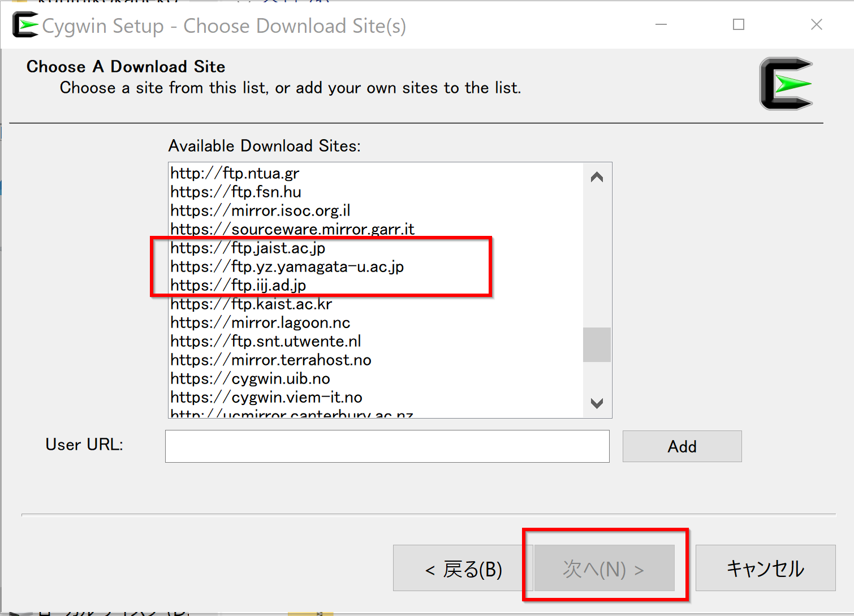Click the scroll up arrow of site list

pos(597,178)
